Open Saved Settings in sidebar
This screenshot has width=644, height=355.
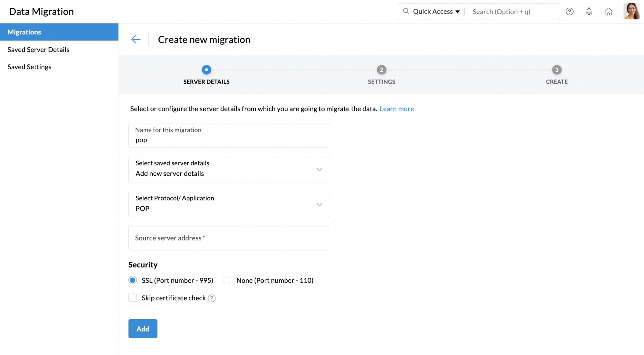click(x=29, y=67)
